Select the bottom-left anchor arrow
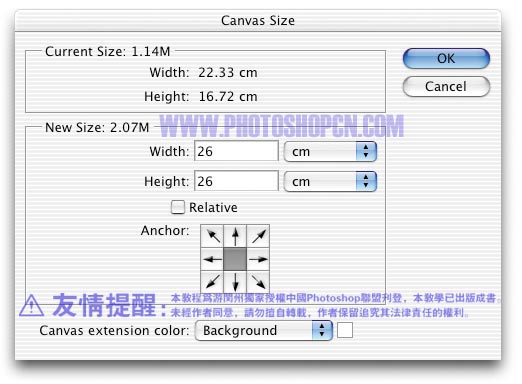Viewport: 522px width, 384px height. (212, 282)
